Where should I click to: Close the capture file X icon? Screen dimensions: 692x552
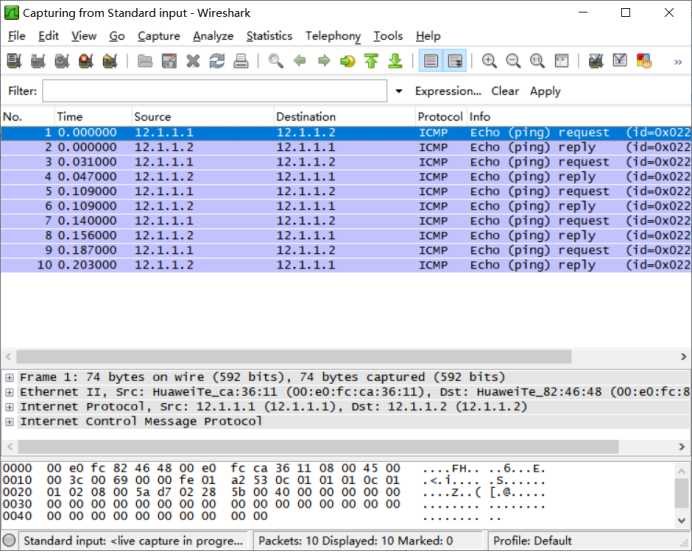[193, 61]
